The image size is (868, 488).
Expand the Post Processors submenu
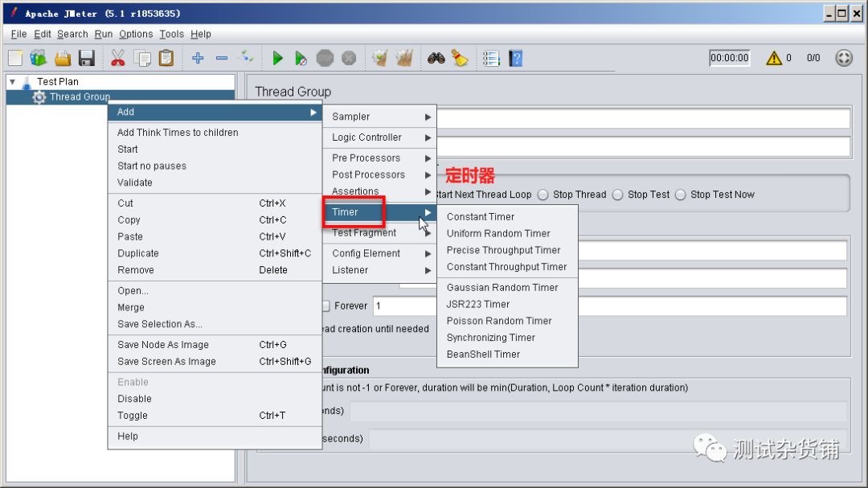(x=379, y=174)
